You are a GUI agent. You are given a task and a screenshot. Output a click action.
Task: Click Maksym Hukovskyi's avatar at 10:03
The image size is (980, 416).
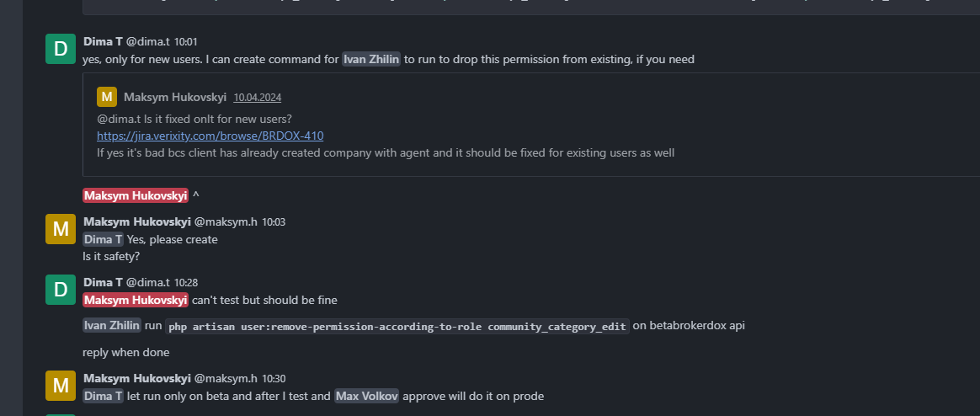click(x=61, y=229)
